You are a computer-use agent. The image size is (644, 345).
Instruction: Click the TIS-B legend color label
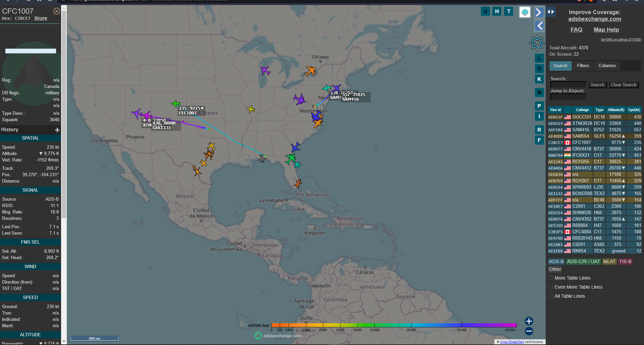point(625,261)
